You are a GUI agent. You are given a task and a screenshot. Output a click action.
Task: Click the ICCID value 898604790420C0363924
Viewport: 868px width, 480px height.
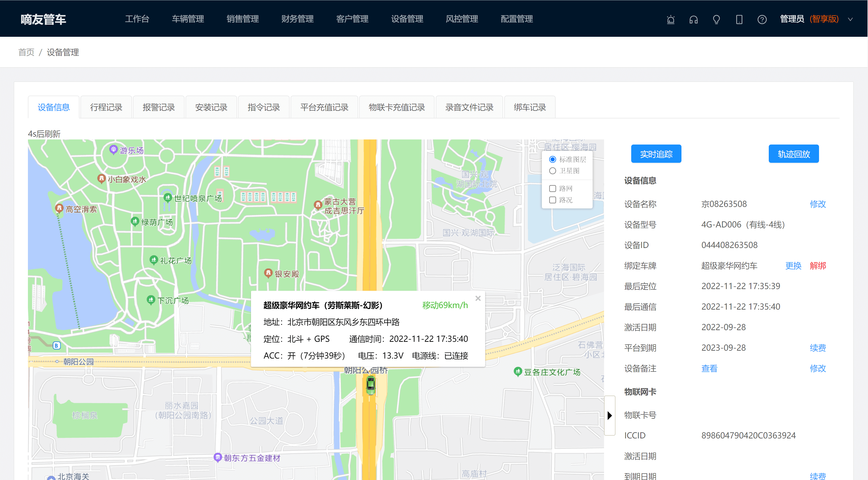tap(748, 435)
